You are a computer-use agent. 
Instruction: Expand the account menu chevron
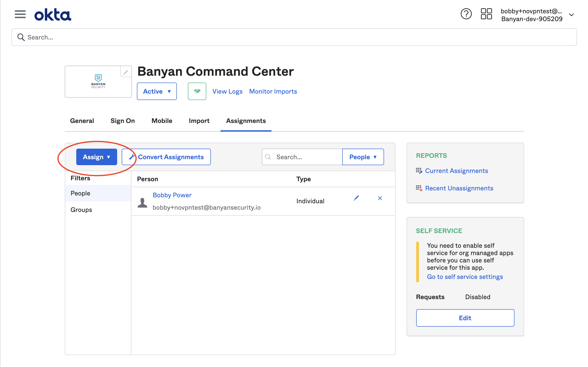(x=571, y=15)
